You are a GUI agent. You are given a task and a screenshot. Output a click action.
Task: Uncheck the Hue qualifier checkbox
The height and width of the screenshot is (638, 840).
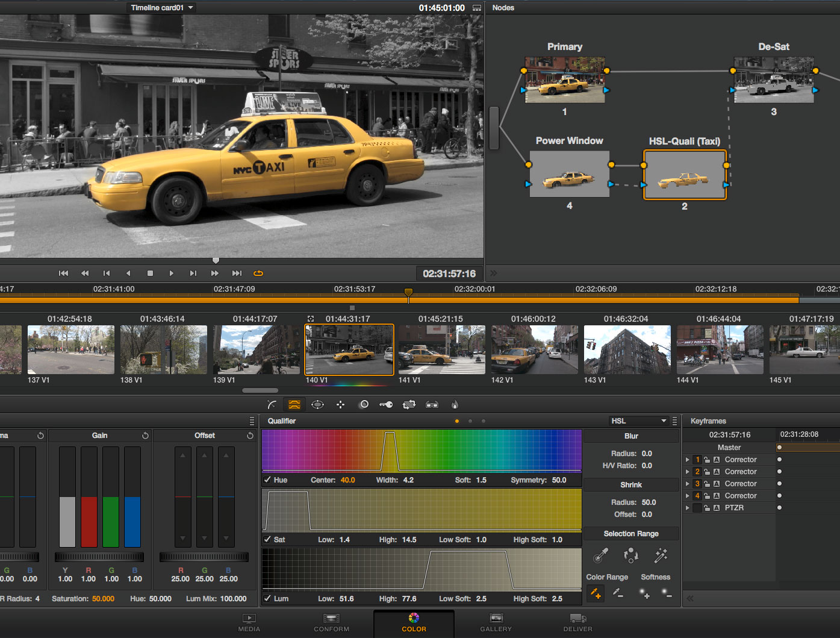pos(267,480)
